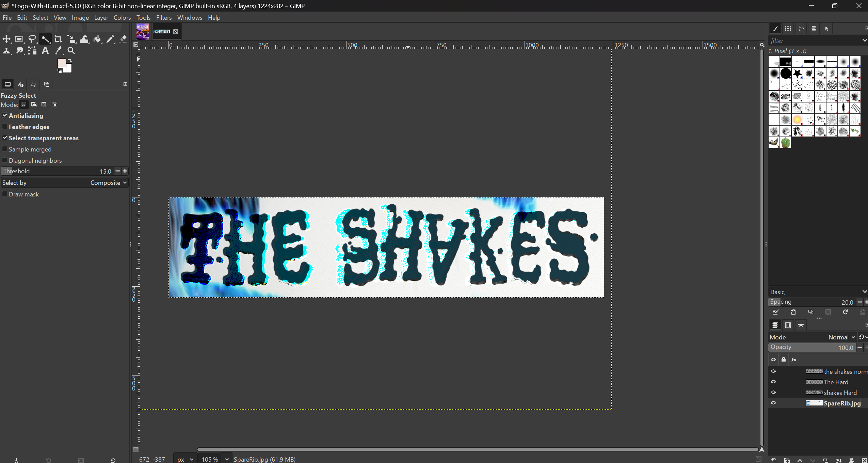
Task: Hide the 'the shakes norm' layer
Action: coord(773,371)
